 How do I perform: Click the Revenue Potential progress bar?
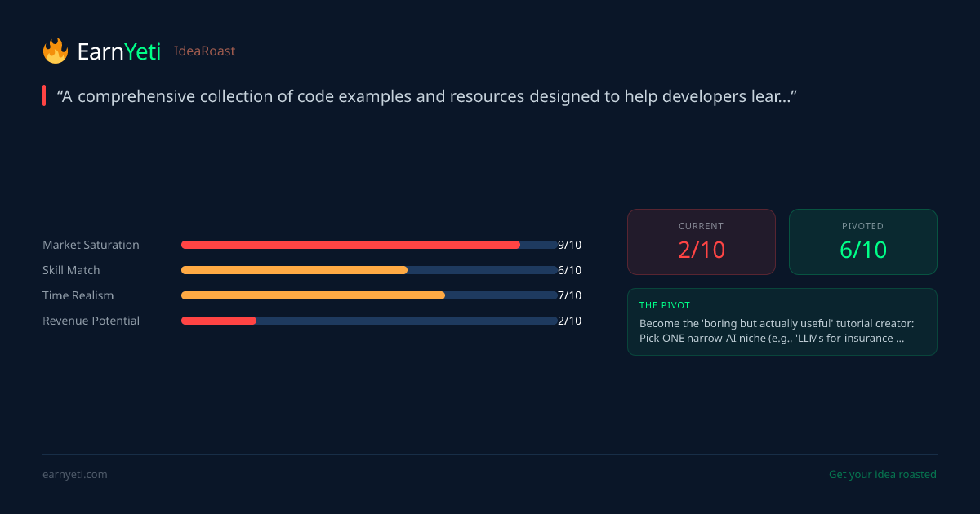coord(368,321)
